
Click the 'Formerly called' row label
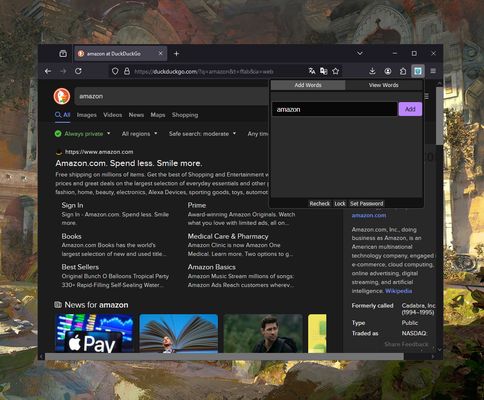point(372,306)
